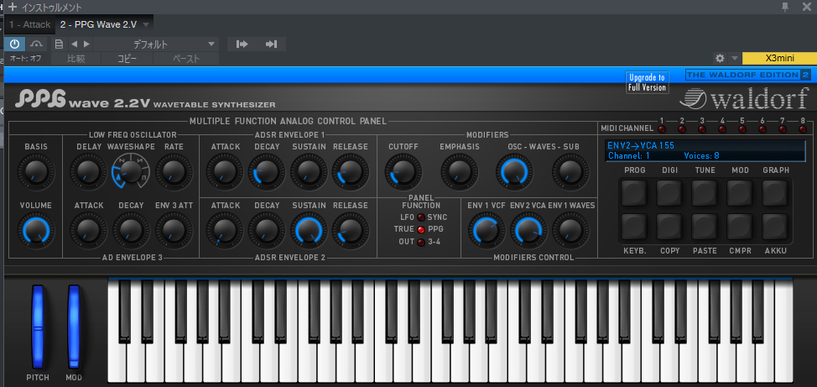The image size is (817, 387).
Task: Open the PPG Wave 2.V tab dropdown arrow
Action: tap(146, 24)
